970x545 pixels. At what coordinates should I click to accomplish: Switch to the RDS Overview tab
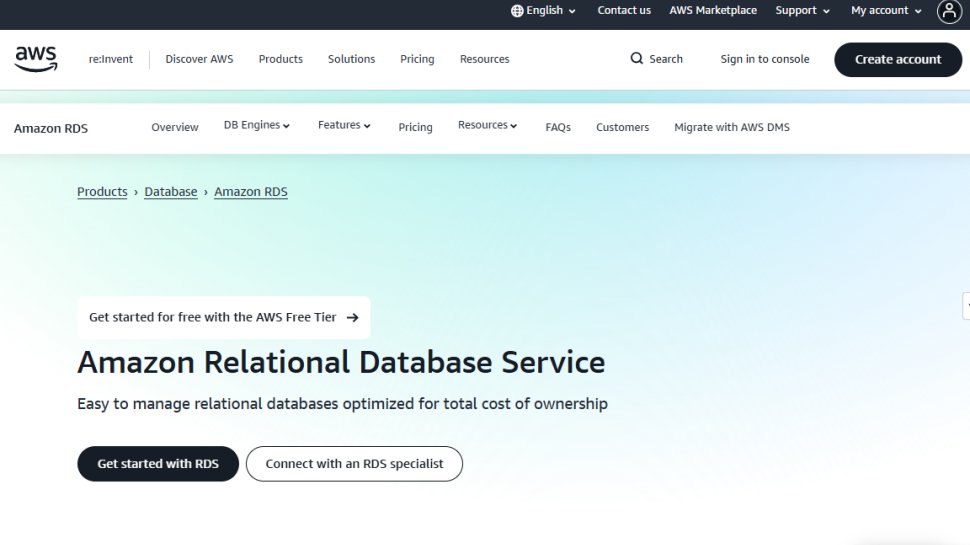[175, 127]
